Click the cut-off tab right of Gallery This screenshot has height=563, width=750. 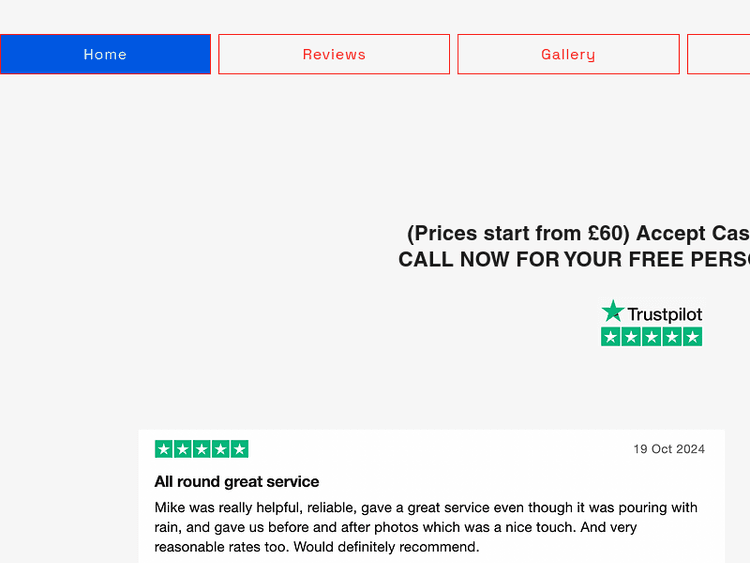718,54
